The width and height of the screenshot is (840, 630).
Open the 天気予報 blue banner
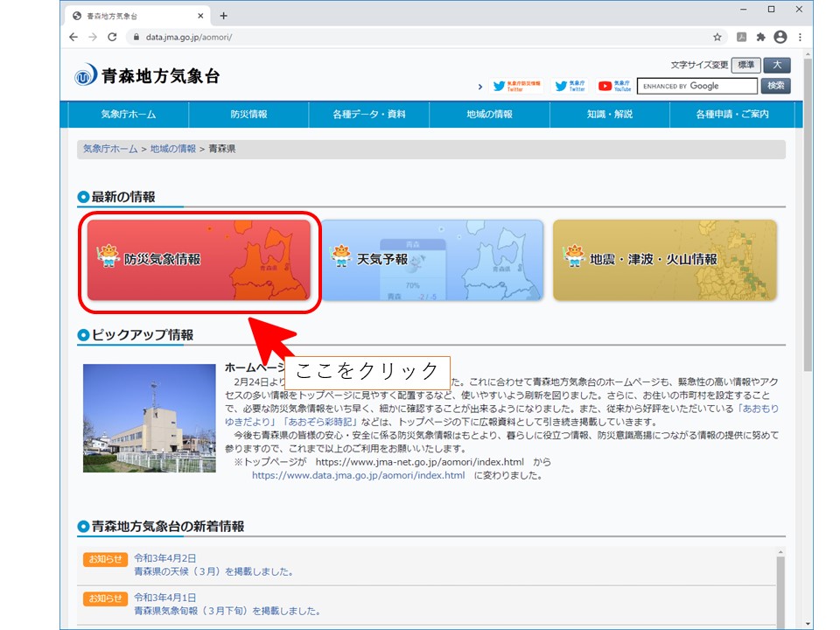point(431,260)
